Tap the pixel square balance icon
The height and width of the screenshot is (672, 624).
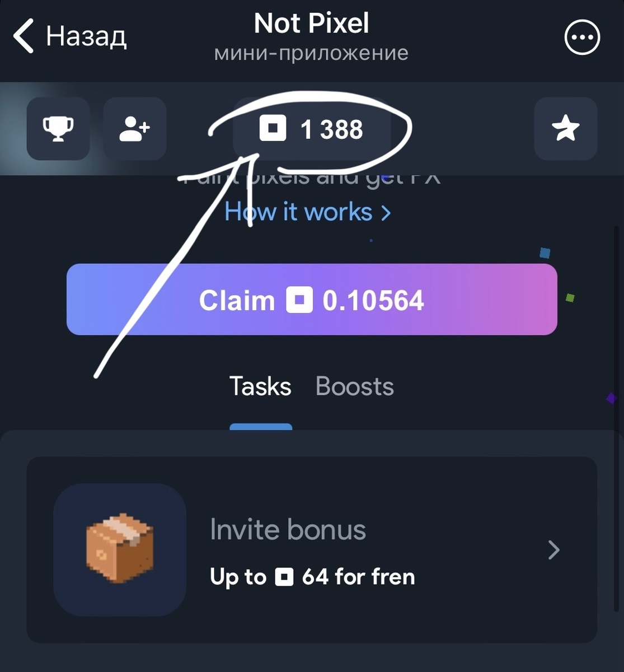point(273,128)
